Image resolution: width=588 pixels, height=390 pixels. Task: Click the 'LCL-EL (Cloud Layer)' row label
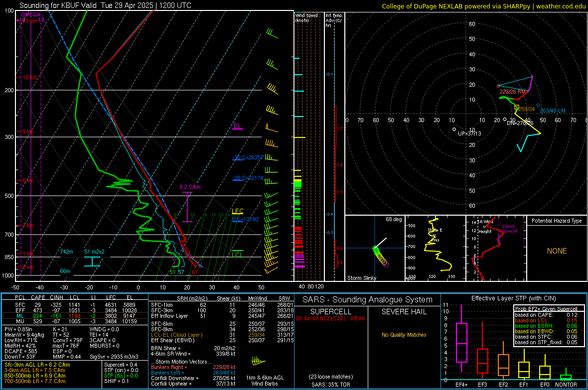[x=176, y=335]
